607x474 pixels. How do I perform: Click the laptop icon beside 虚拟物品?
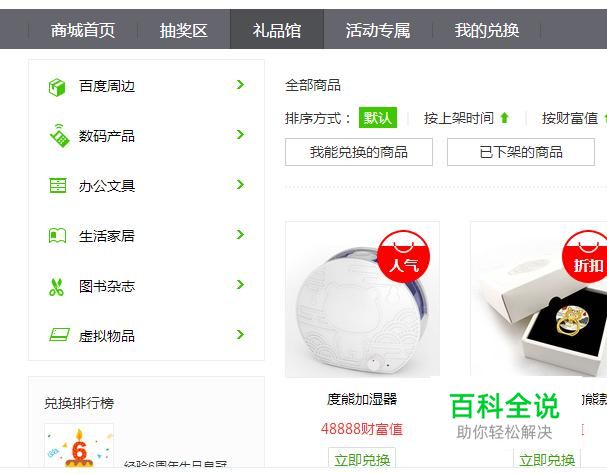click(59, 335)
